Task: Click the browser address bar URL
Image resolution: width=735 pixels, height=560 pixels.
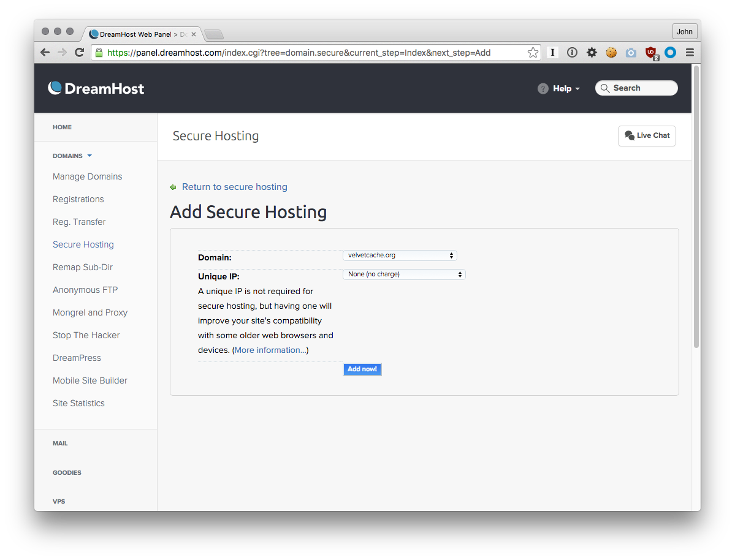Action: click(299, 53)
